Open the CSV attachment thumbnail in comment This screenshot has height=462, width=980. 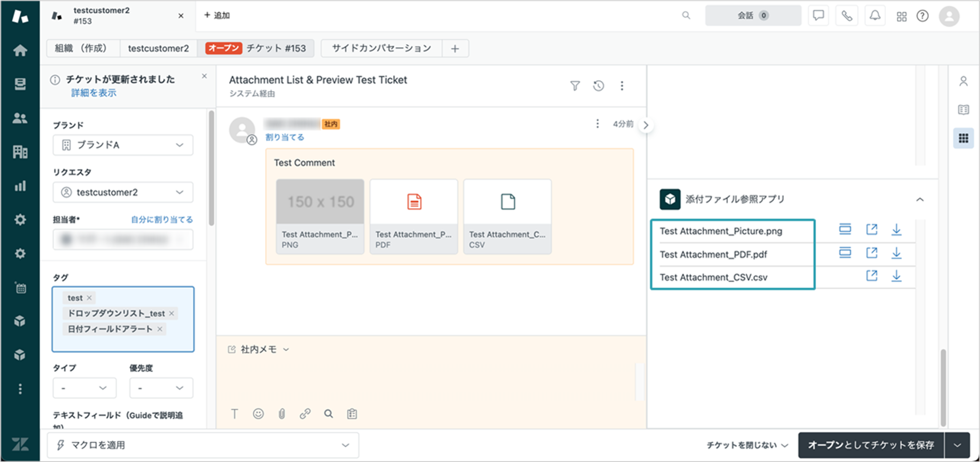coord(507,216)
